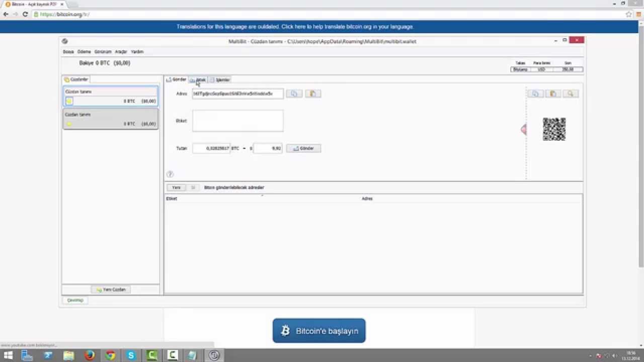
Task: Click the Yeni Cüzdan new wallet button
Action: pos(111,290)
